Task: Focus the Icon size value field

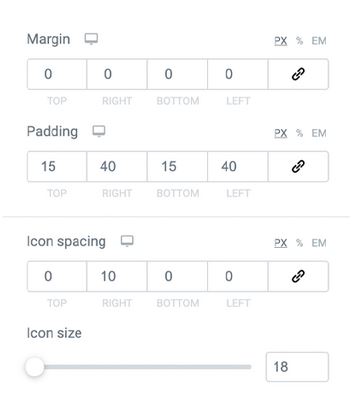Action: click(x=297, y=367)
